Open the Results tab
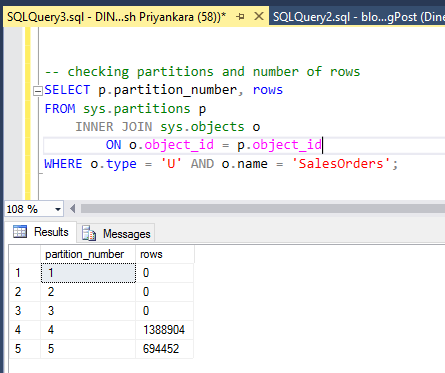 41,232
